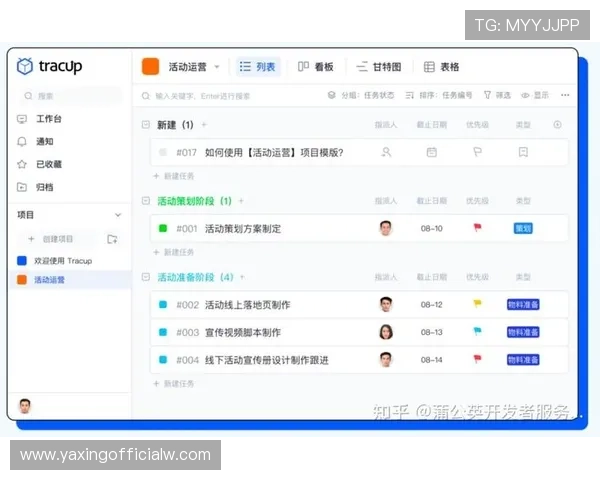The image size is (600, 480).
Task: Click due date 08-10 of task #001
Action: tap(432, 229)
